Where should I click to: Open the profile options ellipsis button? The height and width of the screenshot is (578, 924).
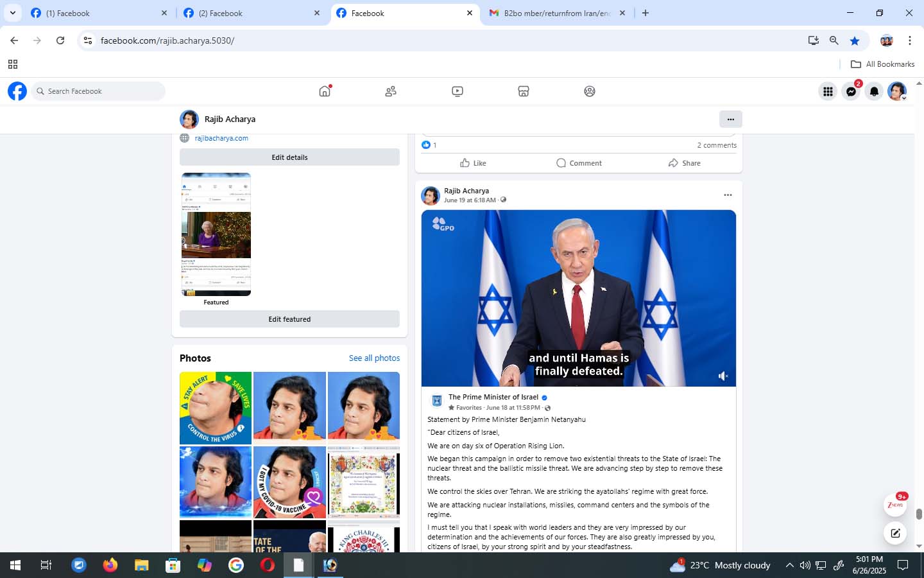730,119
